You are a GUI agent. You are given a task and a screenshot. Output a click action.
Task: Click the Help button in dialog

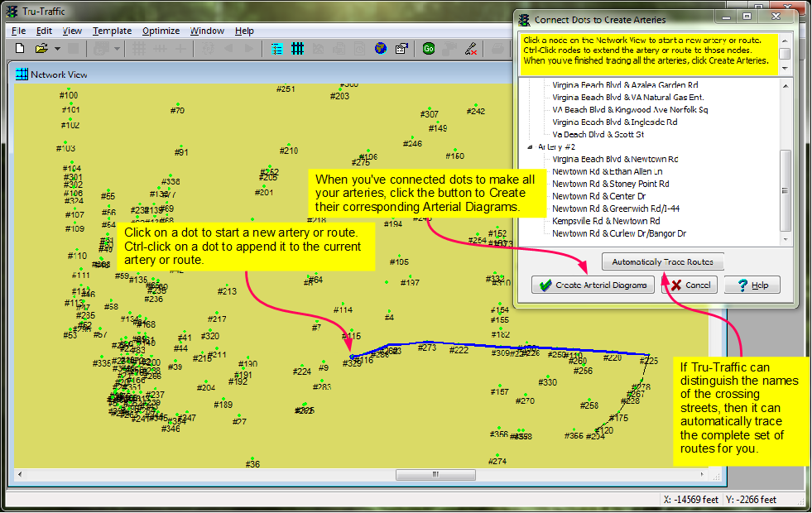pos(752,285)
